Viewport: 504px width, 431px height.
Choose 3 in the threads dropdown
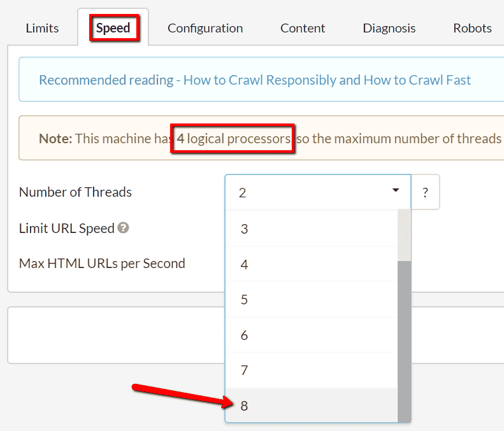coord(312,229)
